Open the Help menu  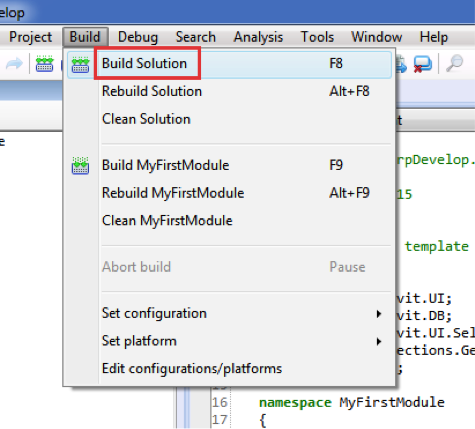click(434, 37)
